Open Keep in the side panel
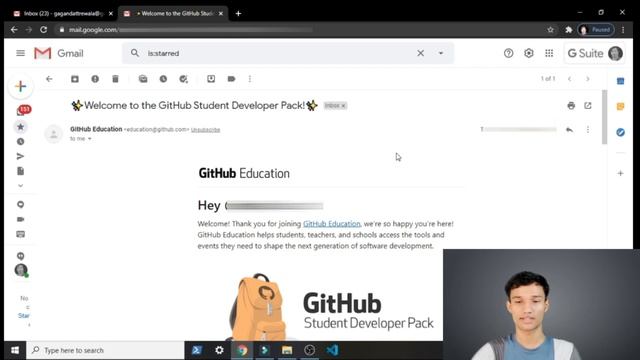 click(620, 107)
